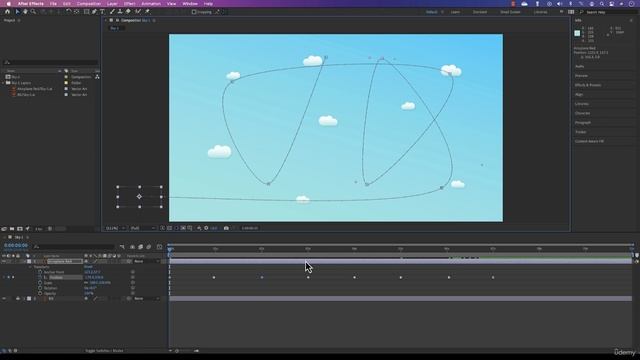Click the Info panel color swatch
640x360 pixels.
pos(577,33)
